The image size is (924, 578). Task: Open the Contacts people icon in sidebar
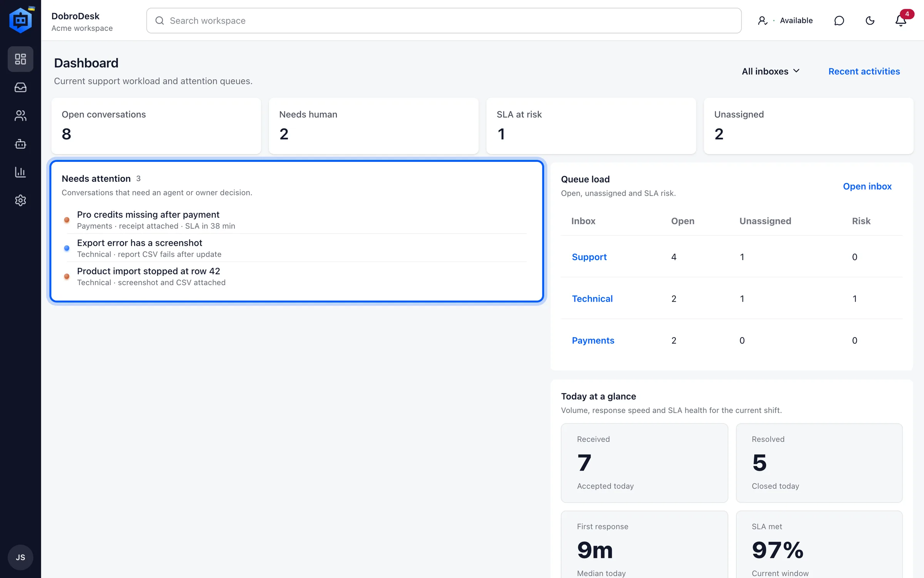[20, 116]
